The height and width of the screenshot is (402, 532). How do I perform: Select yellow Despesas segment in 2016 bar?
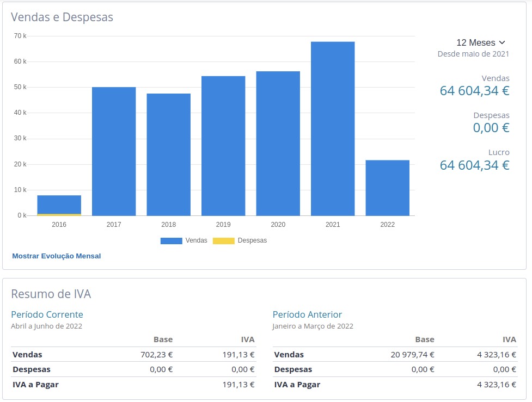pos(59,214)
